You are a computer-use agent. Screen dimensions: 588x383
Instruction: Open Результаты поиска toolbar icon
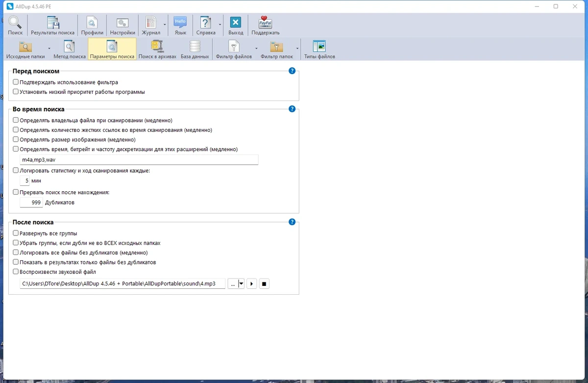tap(52, 26)
